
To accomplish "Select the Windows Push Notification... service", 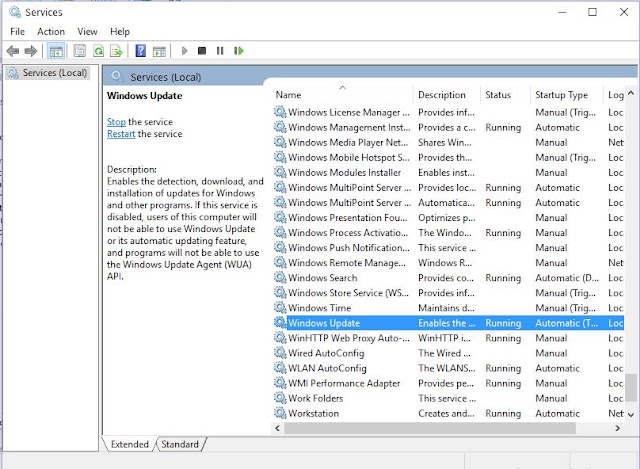I will coord(448,248).
